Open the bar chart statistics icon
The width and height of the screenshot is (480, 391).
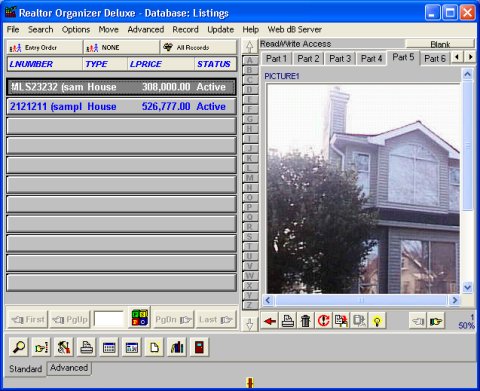(x=177, y=347)
